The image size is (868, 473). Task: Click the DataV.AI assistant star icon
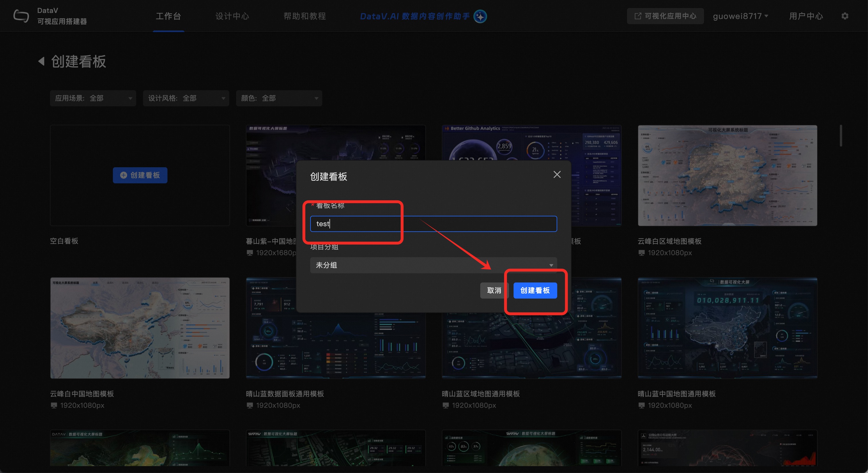[480, 16]
